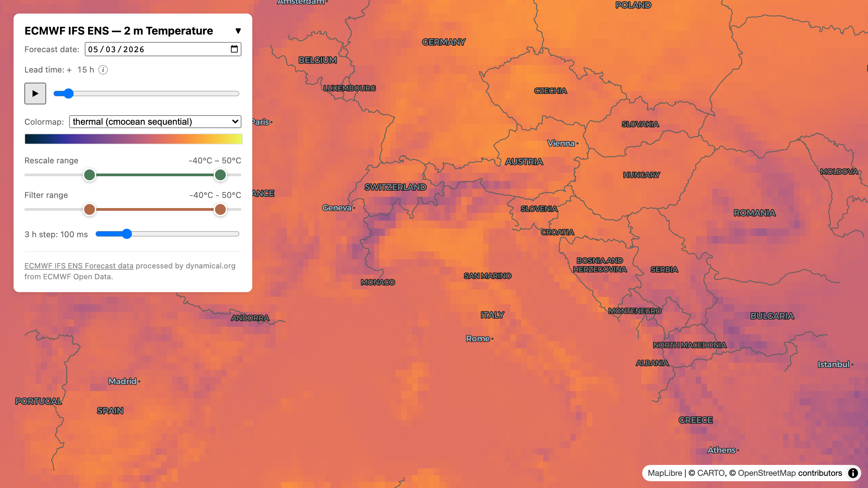Image resolution: width=868 pixels, height=488 pixels.
Task: Click the ALBANIA map label
Action: (x=652, y=363)
